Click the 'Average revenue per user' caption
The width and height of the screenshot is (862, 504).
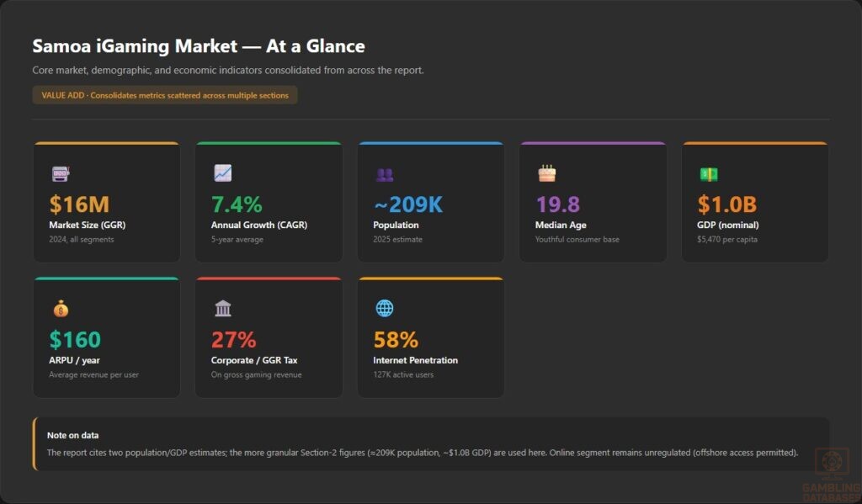[x=93, y=374]
